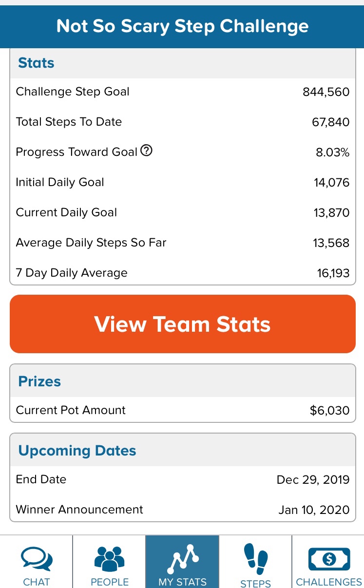364x588 pixels.
Task: Select the MY STATS tab label
Action: [x=182, y=582]
